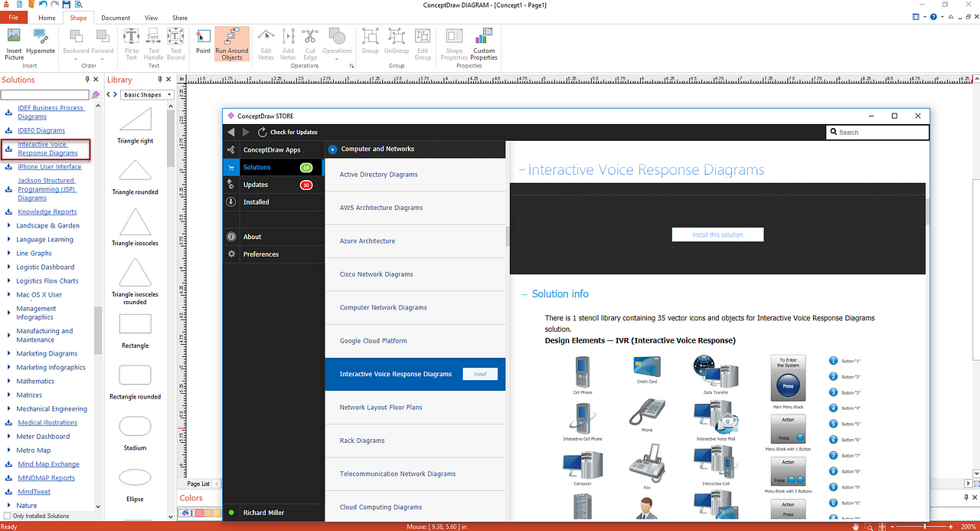Open the iPhone User Interface solution link

tap(50, 167)
